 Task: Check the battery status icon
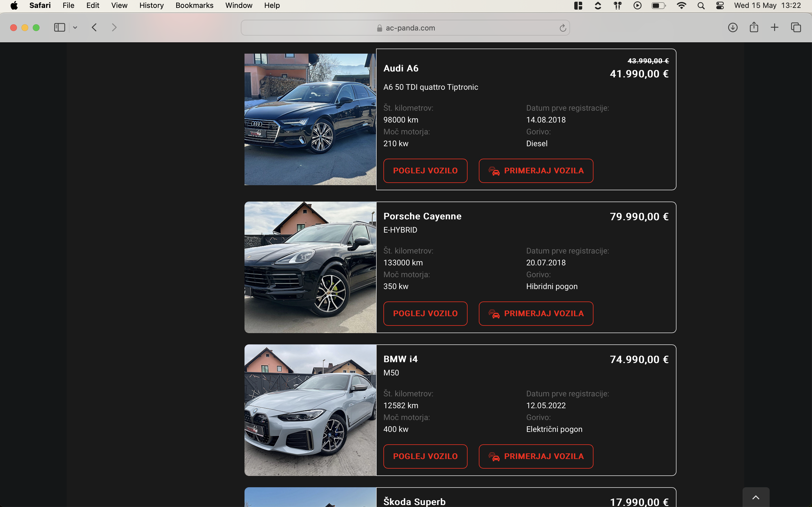(658, 5)
